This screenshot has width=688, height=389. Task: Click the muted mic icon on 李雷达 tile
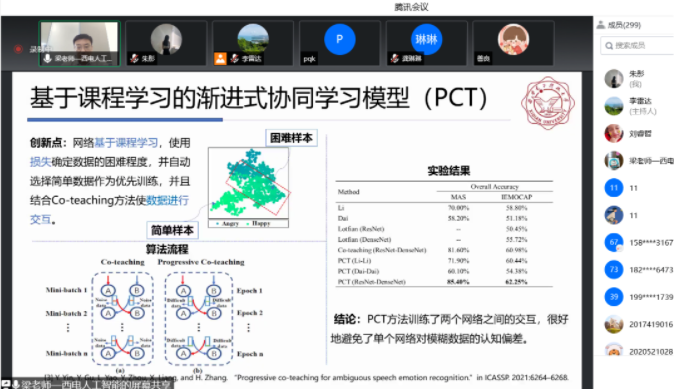coord(235,58)
